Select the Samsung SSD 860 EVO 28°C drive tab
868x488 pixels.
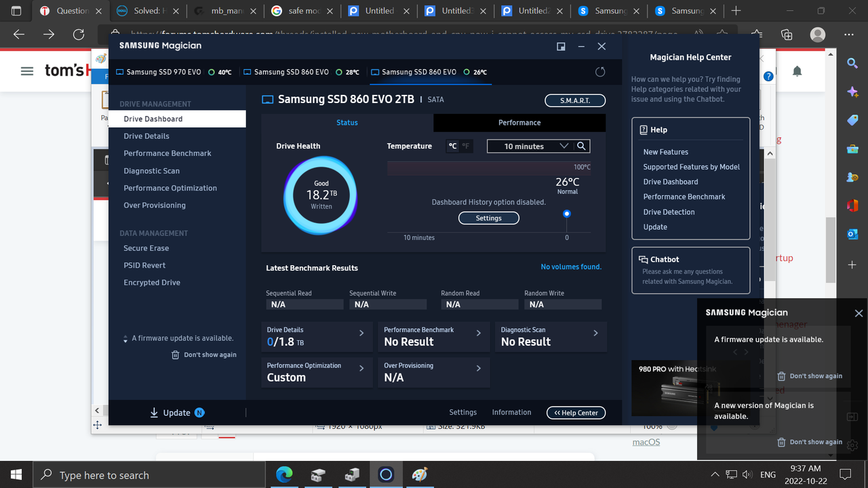302,72
